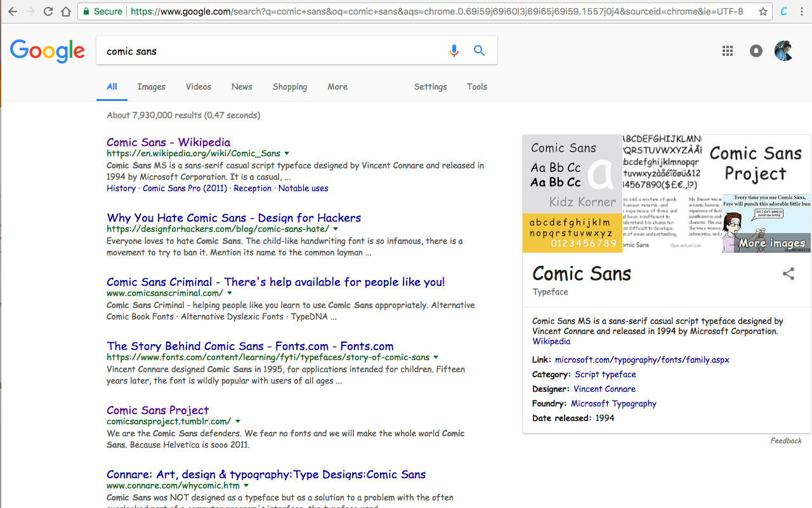Expand the comicsansproject.tumblr.com URL arrow
The width and height of the screenshot is (812, 508).
pos(238,422)
